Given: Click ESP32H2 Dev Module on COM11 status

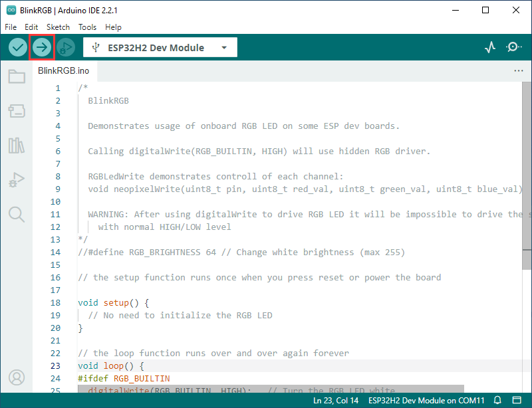Looking at the screenshot, I should coord(426,401).
